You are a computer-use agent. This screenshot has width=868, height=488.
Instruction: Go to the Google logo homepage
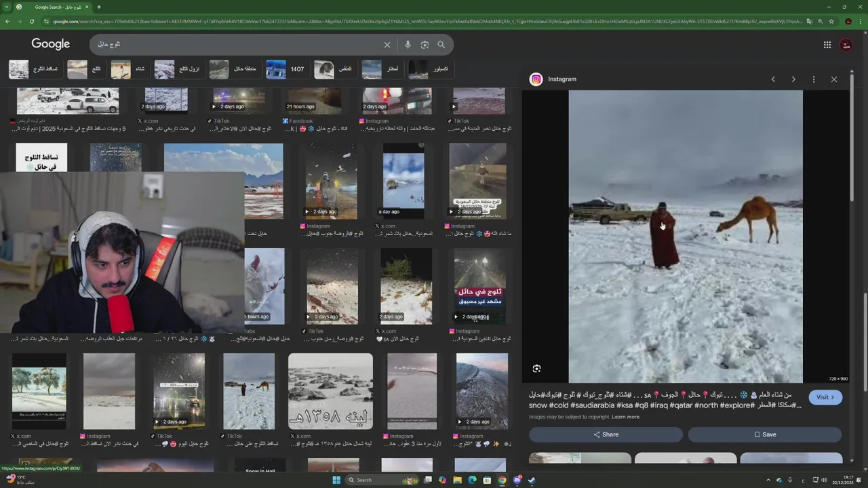click(x=51, y=44)
